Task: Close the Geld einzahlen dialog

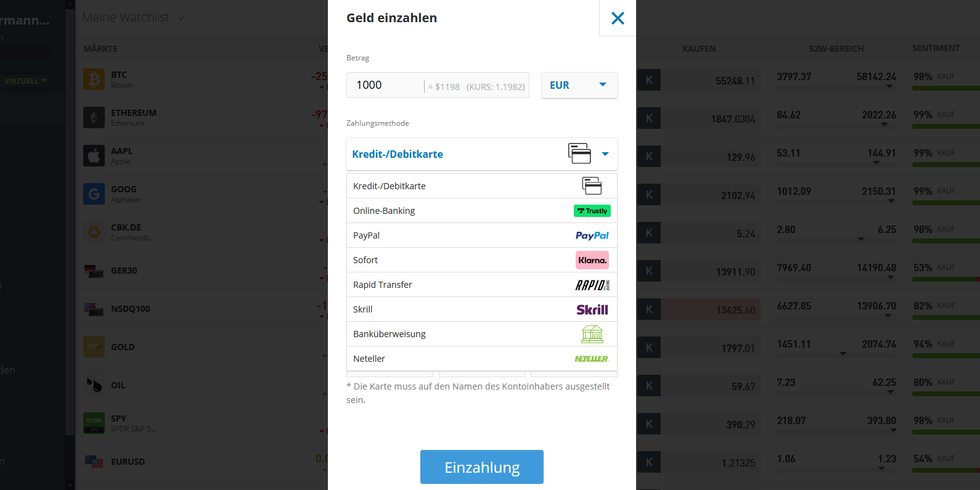Action: click(x=618, y=18)
